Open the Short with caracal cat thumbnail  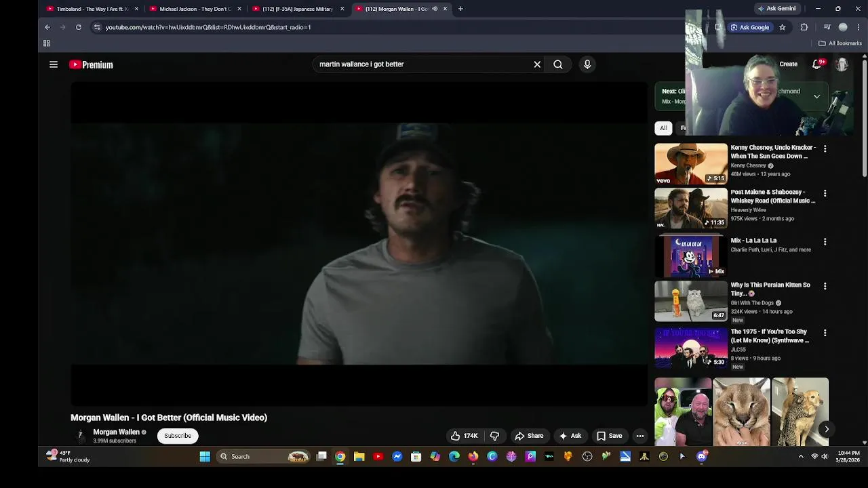[741, 412]
